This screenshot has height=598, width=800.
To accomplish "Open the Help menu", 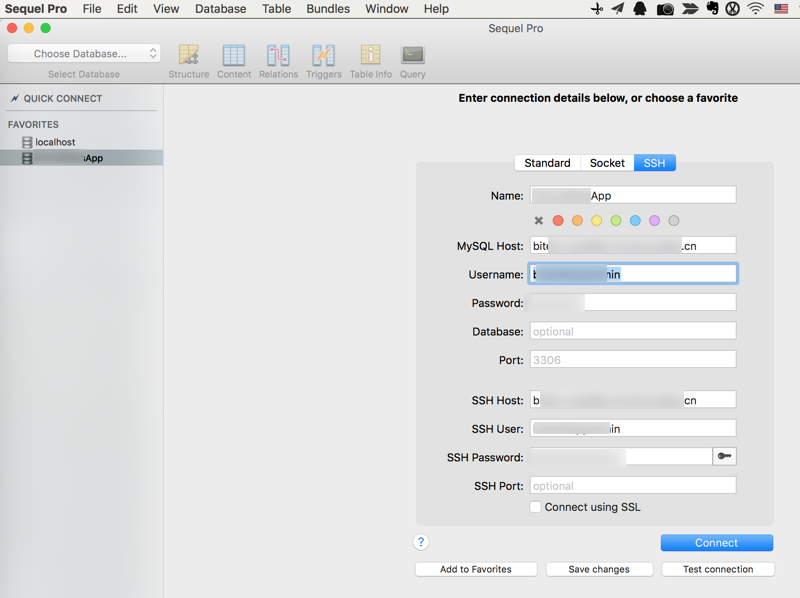I will [436, 9].
